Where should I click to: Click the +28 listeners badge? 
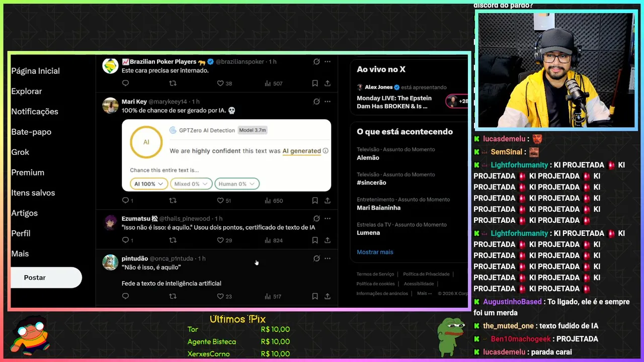[x=458, y=101]
